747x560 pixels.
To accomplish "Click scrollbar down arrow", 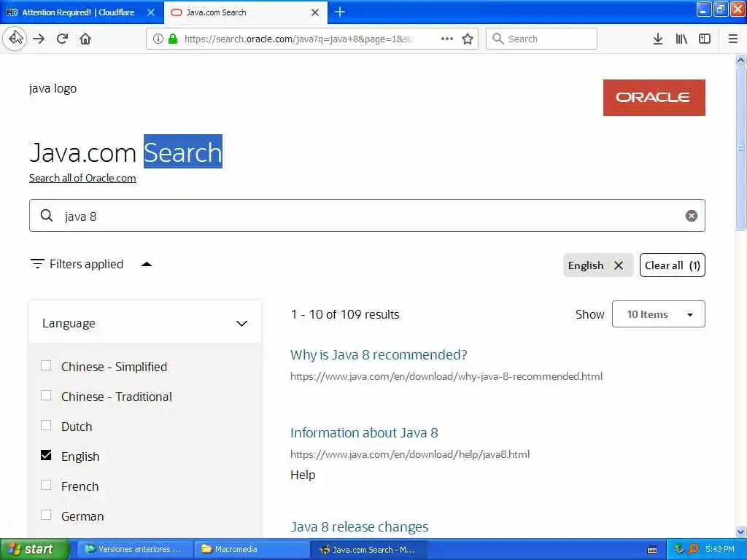I will [x=740, y=532].
